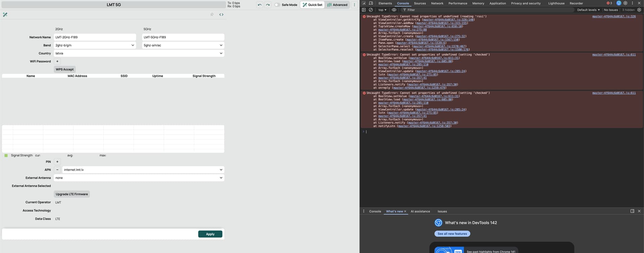Click the Quick Set wand icon above the form
This screenshot has width=644, height=253.
pyautogui.click(x=5, y=15)
